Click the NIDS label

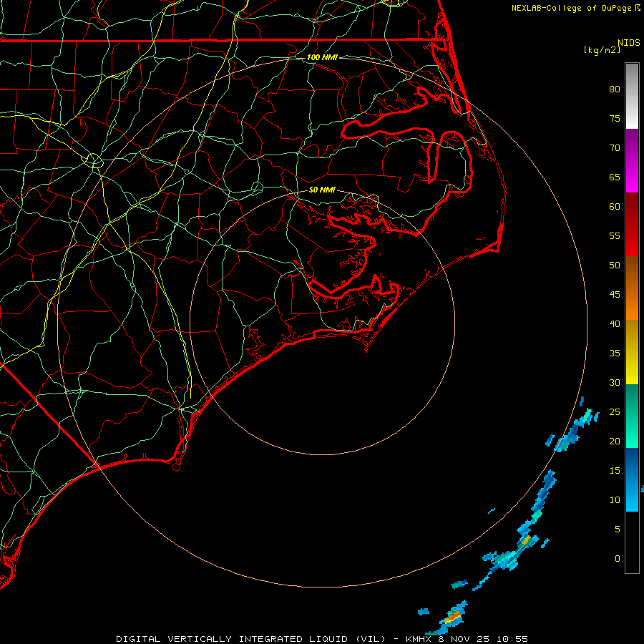(628, 43)
